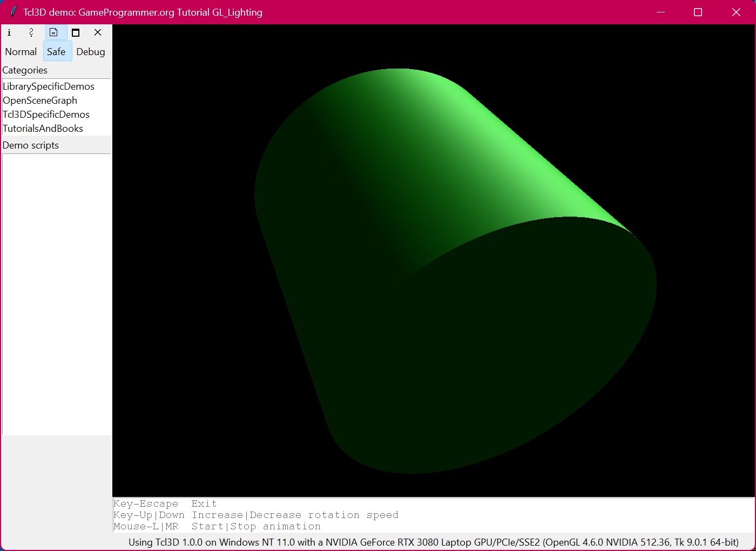This screenshot has height=551, width=756.
Task: Open the OpenSceneGraph category
Action: [x=40, y=100]
